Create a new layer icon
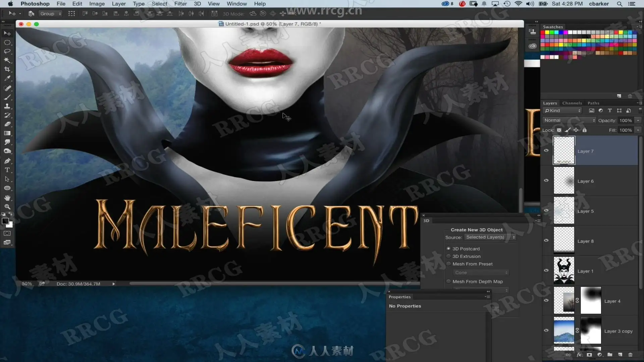Image resolution: width=644 pixels, height=362 pixels. 620,355
